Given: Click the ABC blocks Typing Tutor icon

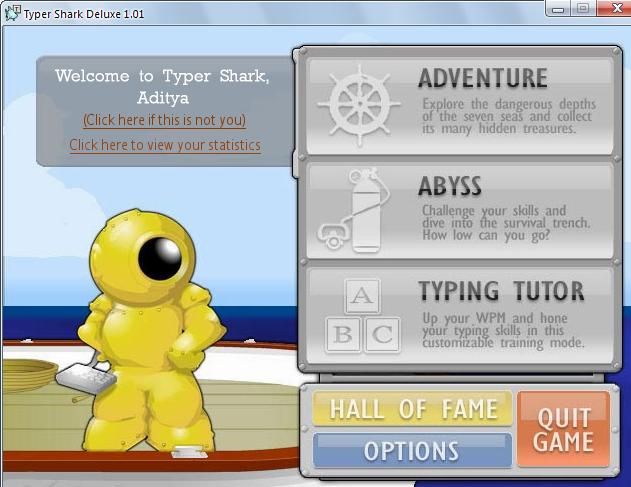Looking at the screenshot, I should click(x=363, y=316).
